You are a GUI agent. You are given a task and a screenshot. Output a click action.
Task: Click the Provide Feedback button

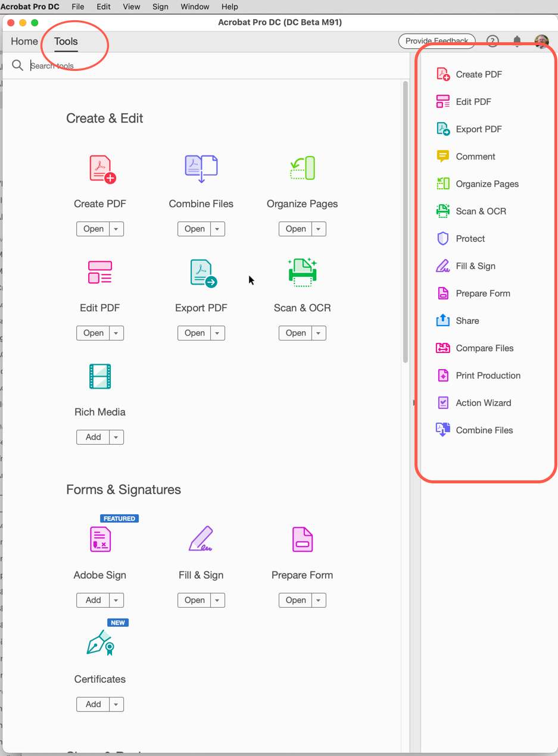(437, 41)
